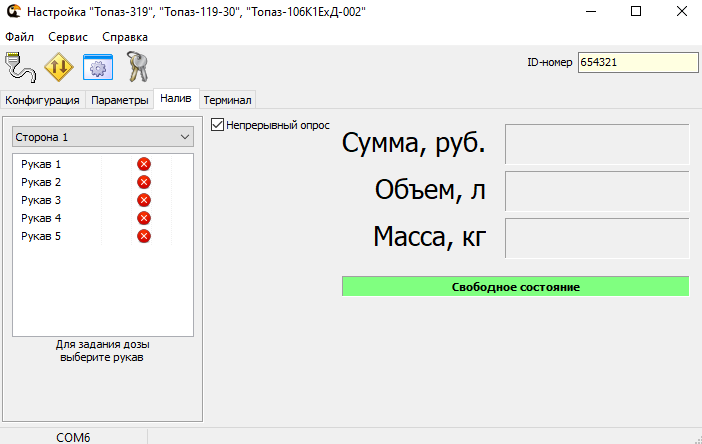Maximize the Настройка window

point(636,11)
